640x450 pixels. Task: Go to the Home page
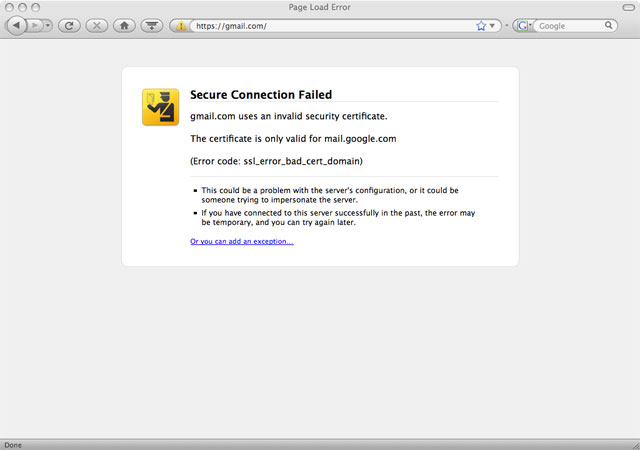(124, 26)
